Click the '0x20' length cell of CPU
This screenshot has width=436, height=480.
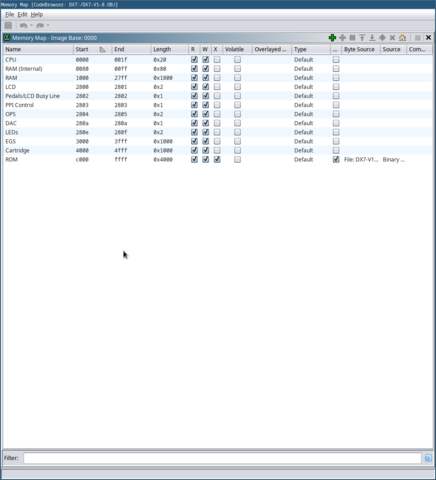coord(160,60)
